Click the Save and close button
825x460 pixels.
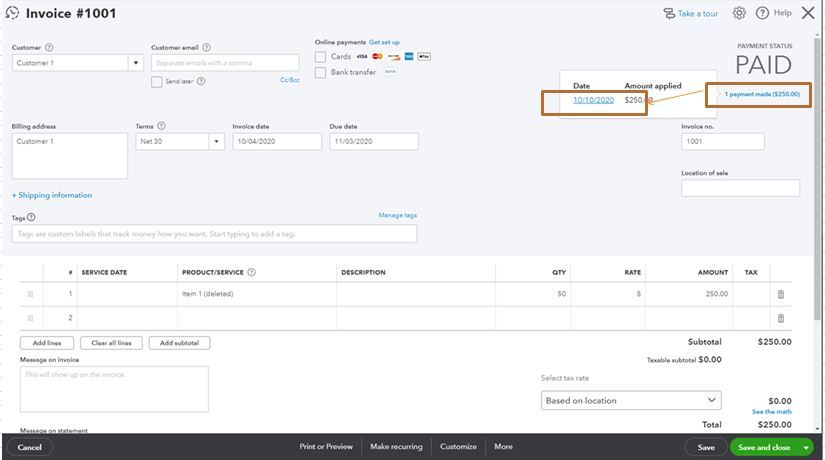pyautogui.click(x=764, y=447)
